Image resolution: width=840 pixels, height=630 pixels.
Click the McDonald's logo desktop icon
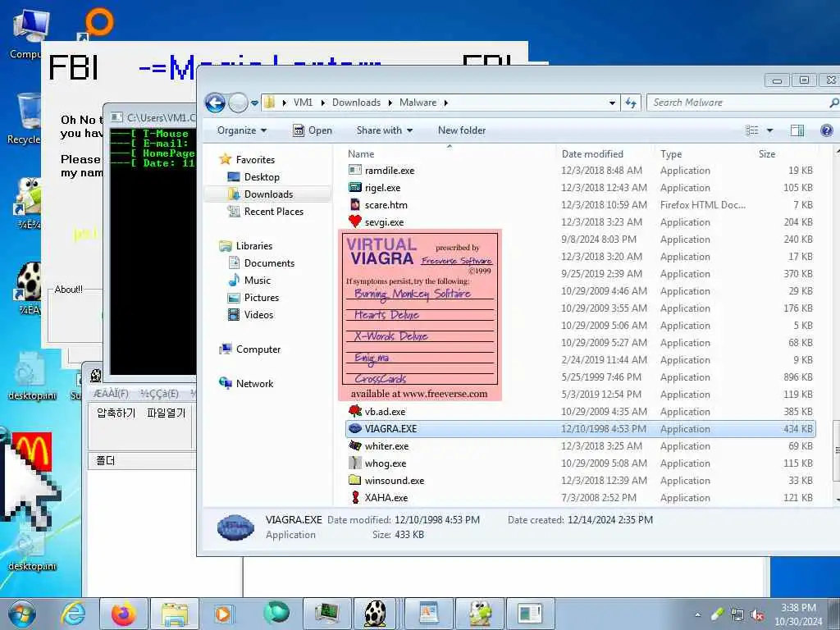pos(32,453)
